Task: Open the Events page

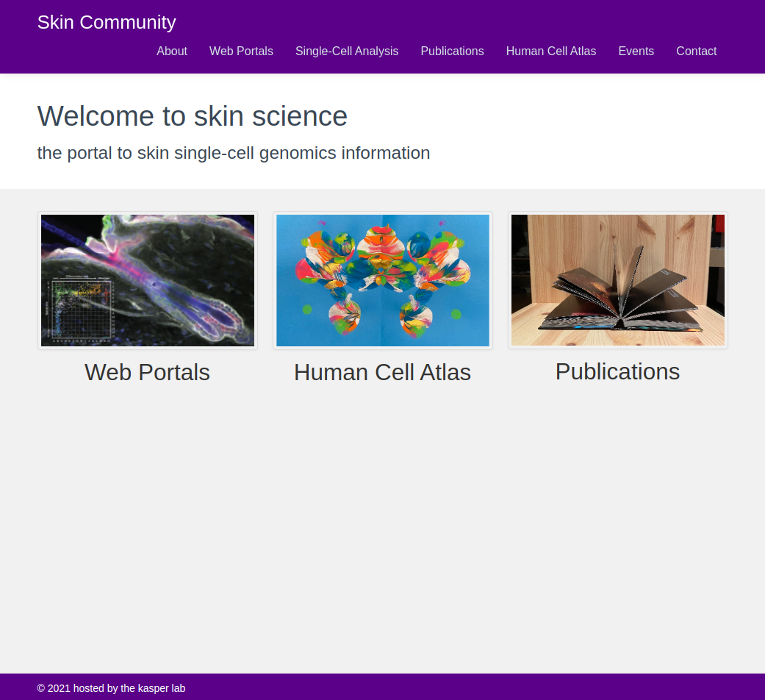Action: point(636,51)
